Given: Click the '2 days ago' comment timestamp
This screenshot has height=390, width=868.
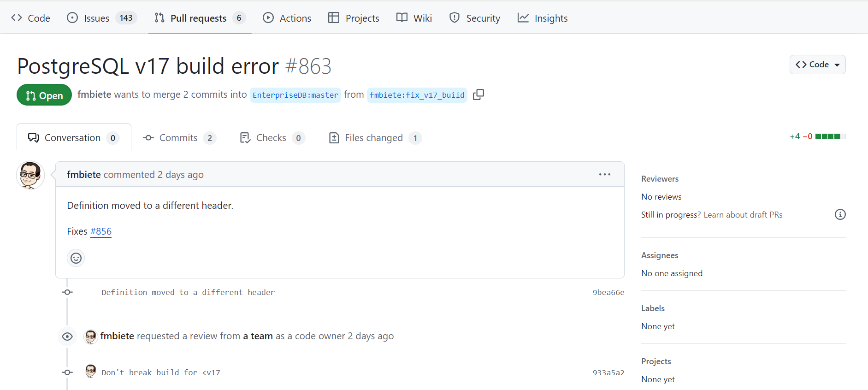Looking at the screenshot, I should point(181,175).
